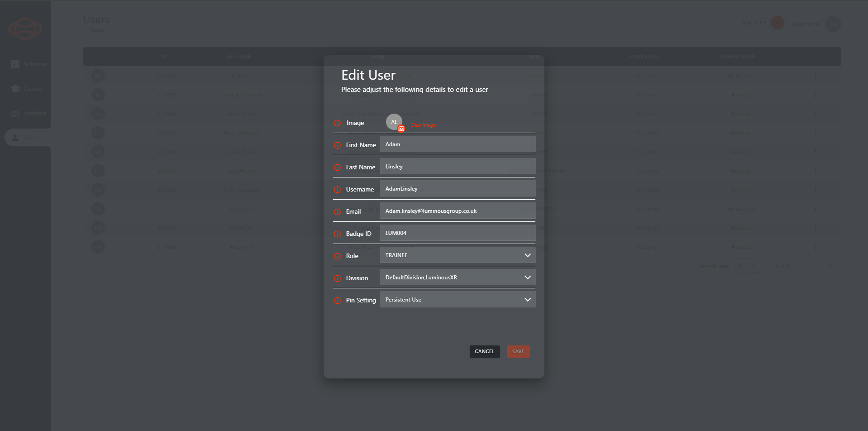This screenshot has height=431, width=868.
Task: Click the info icon beside Pin Setting
Action: 337,301
